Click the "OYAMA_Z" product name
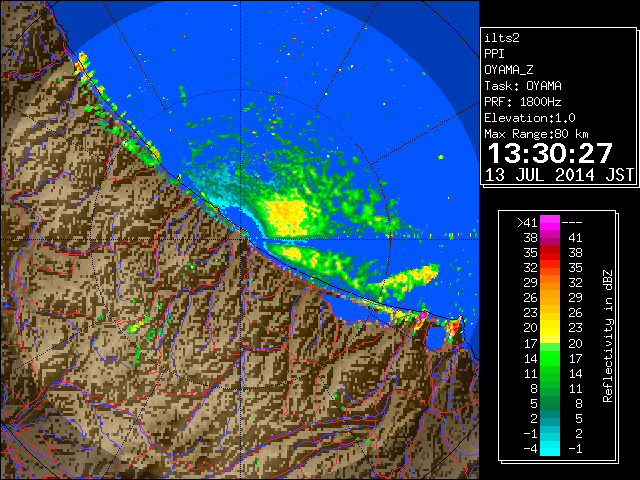640x480 pixels. [x=509, y=70]
